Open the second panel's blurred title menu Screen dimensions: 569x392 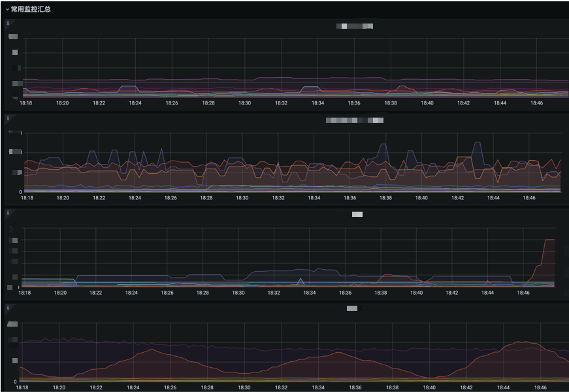pyautogui.click(x=355, y=120)
